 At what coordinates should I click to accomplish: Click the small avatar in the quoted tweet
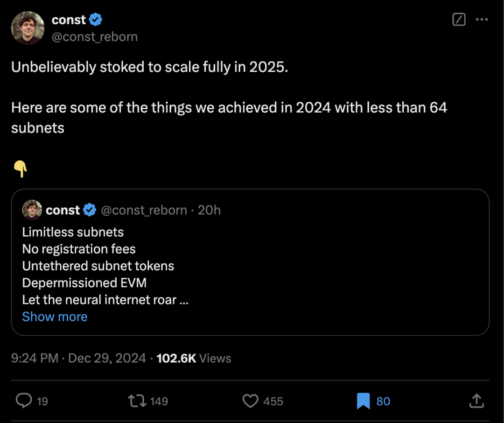[32, 210]
